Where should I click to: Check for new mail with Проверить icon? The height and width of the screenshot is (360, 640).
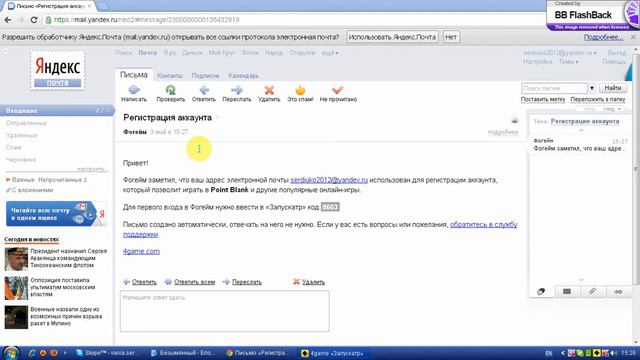pyautogui.click(x=171, y=90)
